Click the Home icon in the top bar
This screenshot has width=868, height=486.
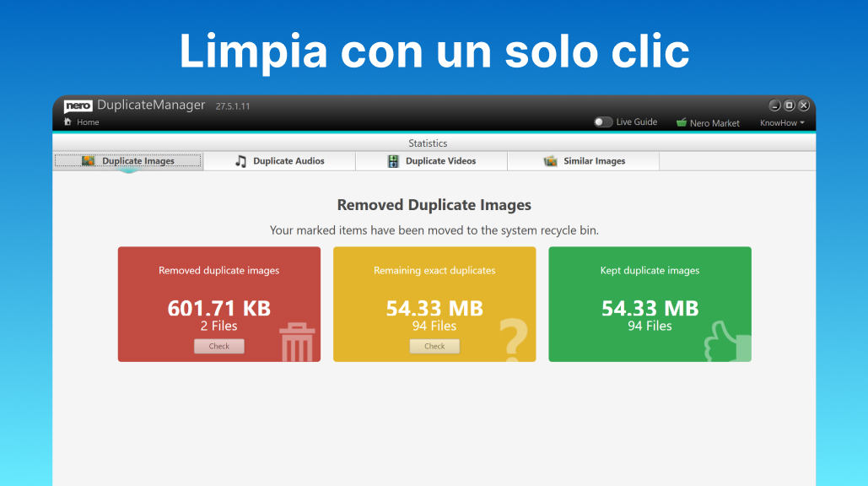[x=66, y=121]
